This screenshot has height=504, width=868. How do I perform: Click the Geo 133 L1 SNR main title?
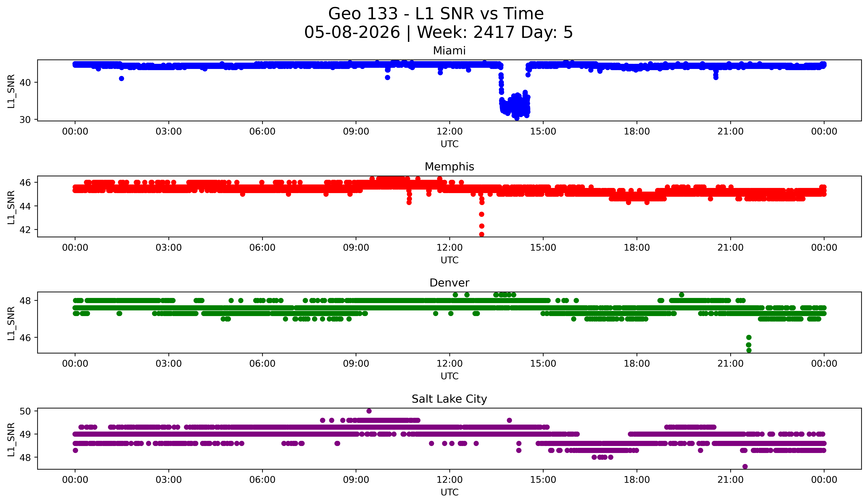[x=436, y=14]
